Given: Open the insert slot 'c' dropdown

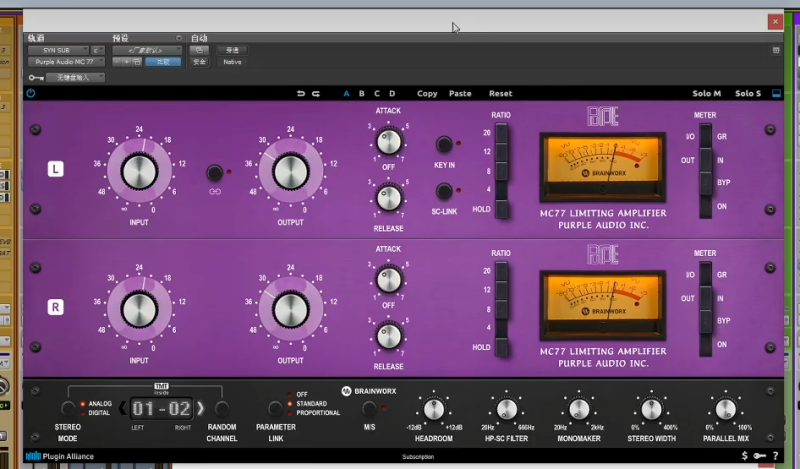Looking at the screenshot, I should pos(97,50).
